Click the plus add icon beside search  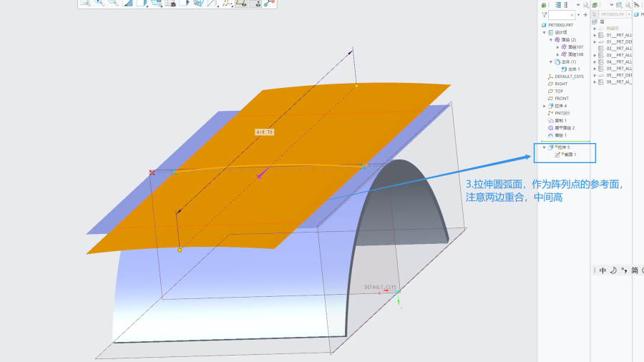[585, 14]
